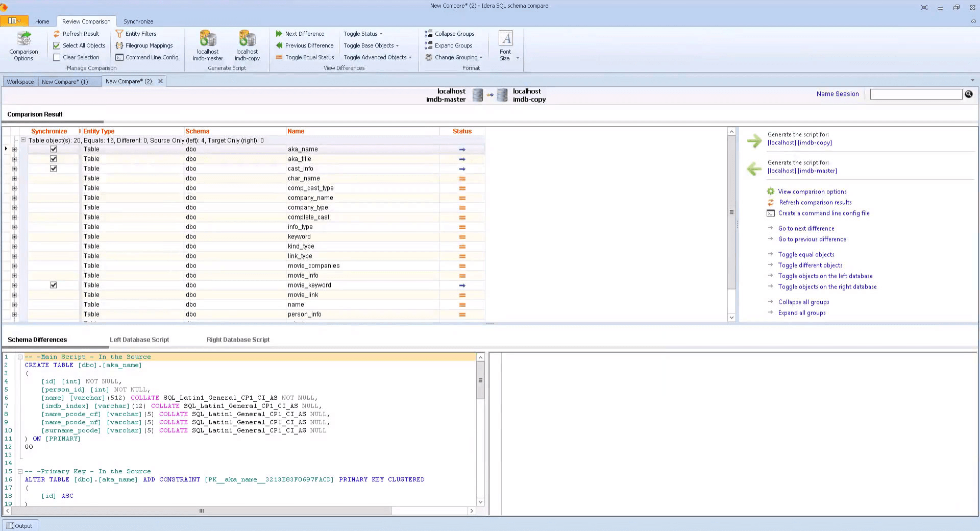The width and height of the screenshot is (980, 531).
Task: Collapse the Table objects group
Action: [22, 140]
